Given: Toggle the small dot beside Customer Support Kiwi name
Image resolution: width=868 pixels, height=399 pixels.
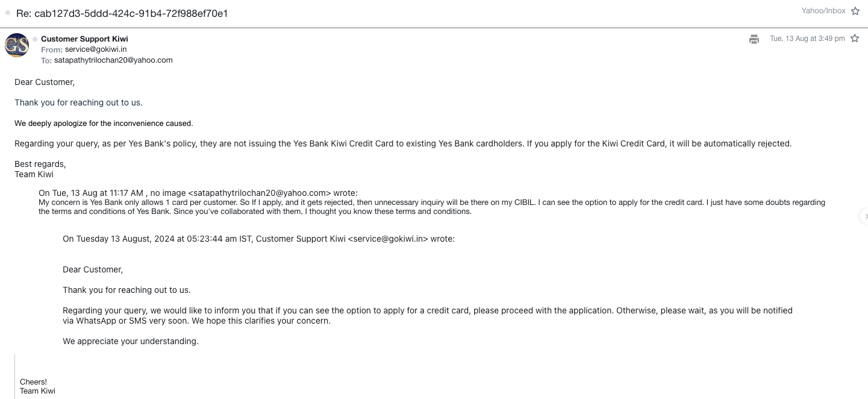Looking at the screenshot, I should click(35, 39).
